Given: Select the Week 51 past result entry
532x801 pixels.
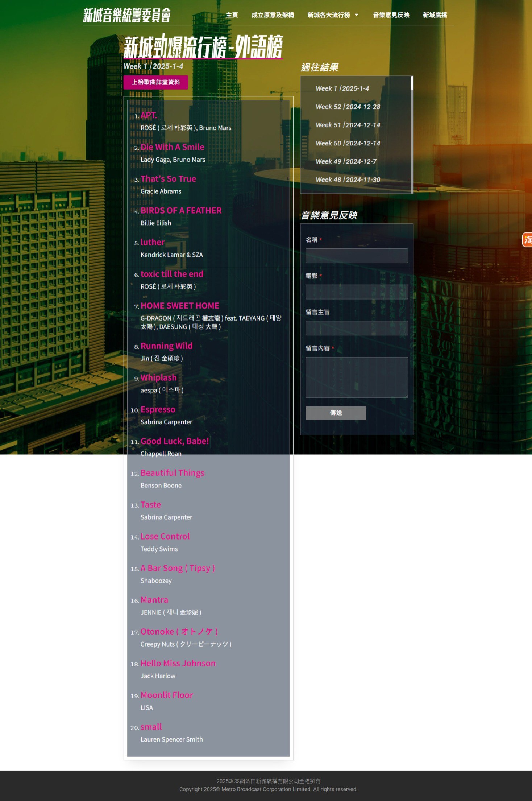Looking at the screenshot, I should [x=348, y=125].
